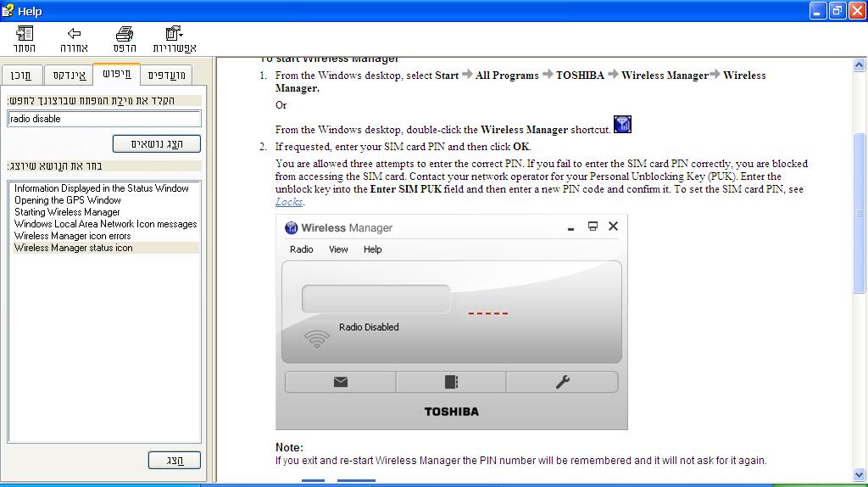868x487 pixels.
Task: Click the phonebook icon in Wireless Manager image
Action: (x=451, y=382)
